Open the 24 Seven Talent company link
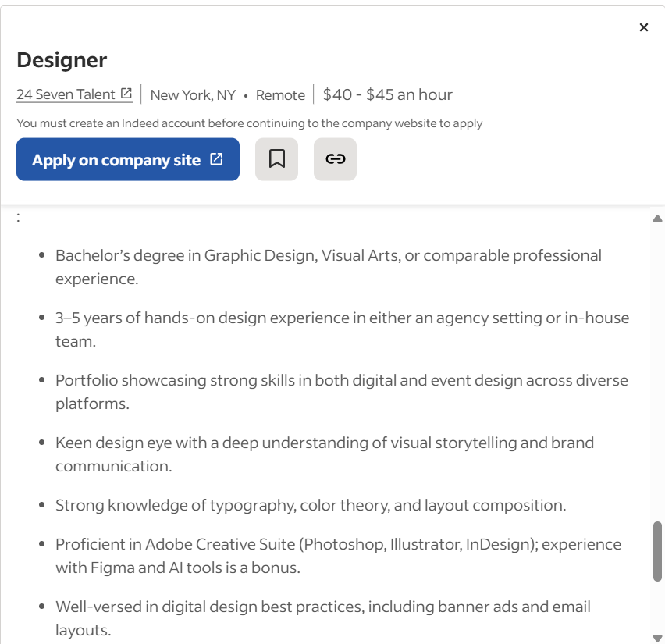The width and height of the screenshot is (665, 644). [66, 94]
